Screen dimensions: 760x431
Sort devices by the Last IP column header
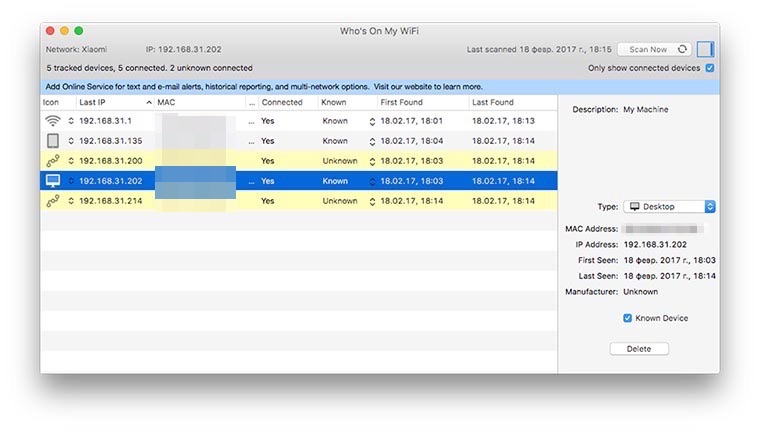(x=110, y=102)
